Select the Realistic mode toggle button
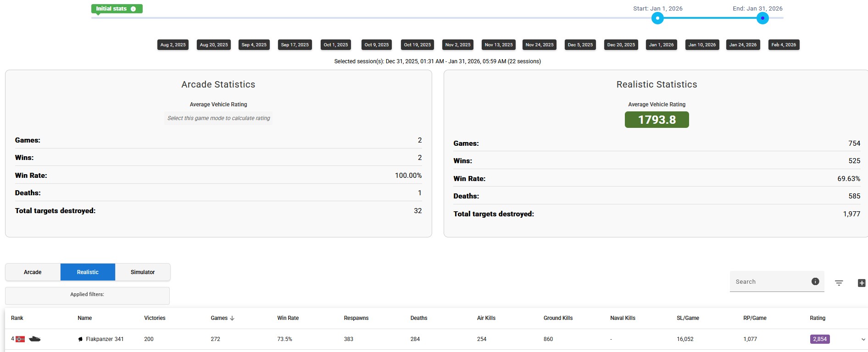This screenshot has height=352, width=868. (88, 272)
